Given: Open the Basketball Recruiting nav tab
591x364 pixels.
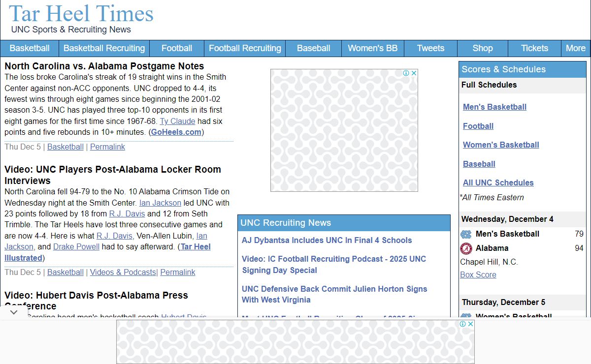Looking at the screenshot, I should pos(104,48).
